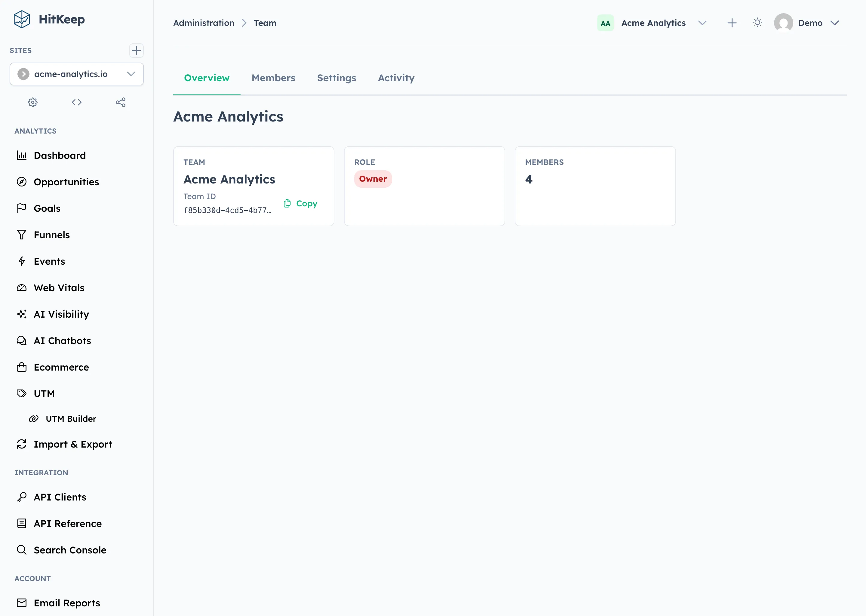
Task: Navigate to Import & Export
Action: (x=77, y=444)
